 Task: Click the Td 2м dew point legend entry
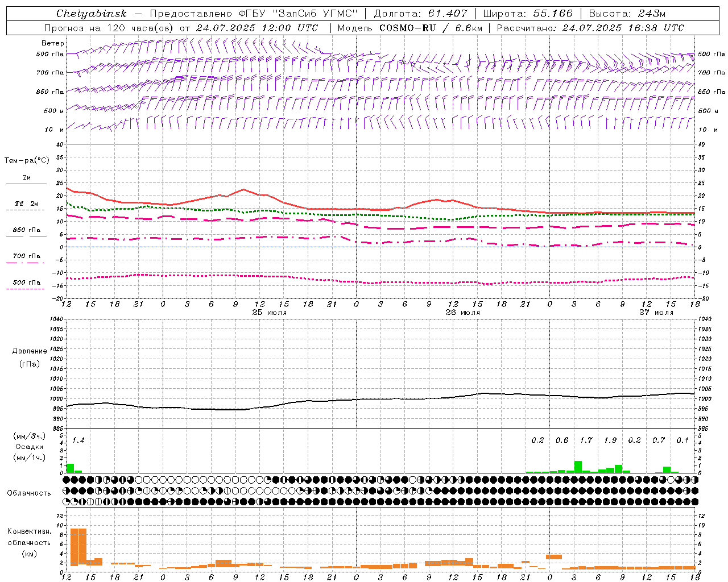26,203
